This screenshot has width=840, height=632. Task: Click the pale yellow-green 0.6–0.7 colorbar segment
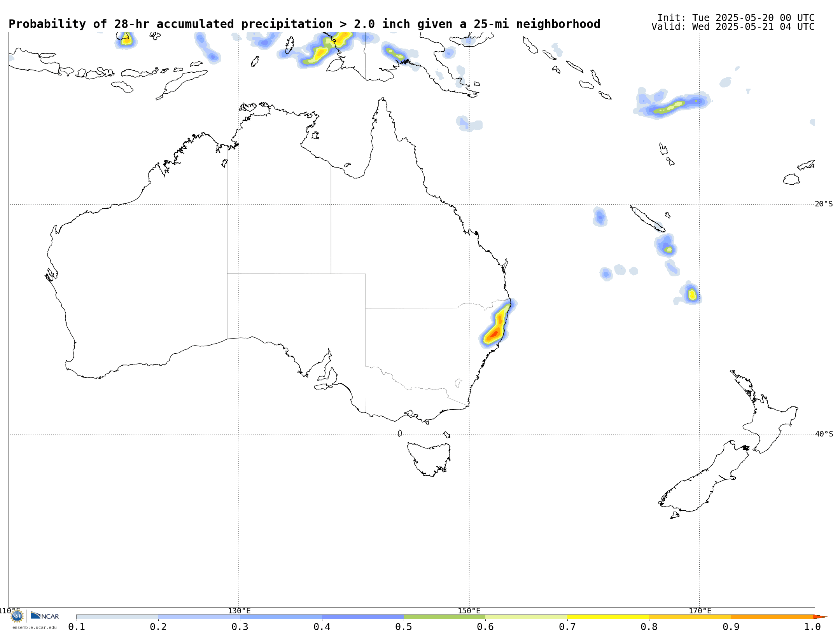[526, 617]
